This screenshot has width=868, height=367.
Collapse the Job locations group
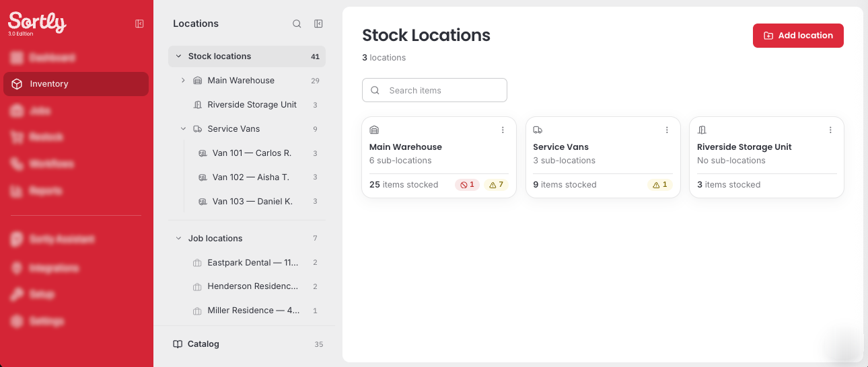178,239
